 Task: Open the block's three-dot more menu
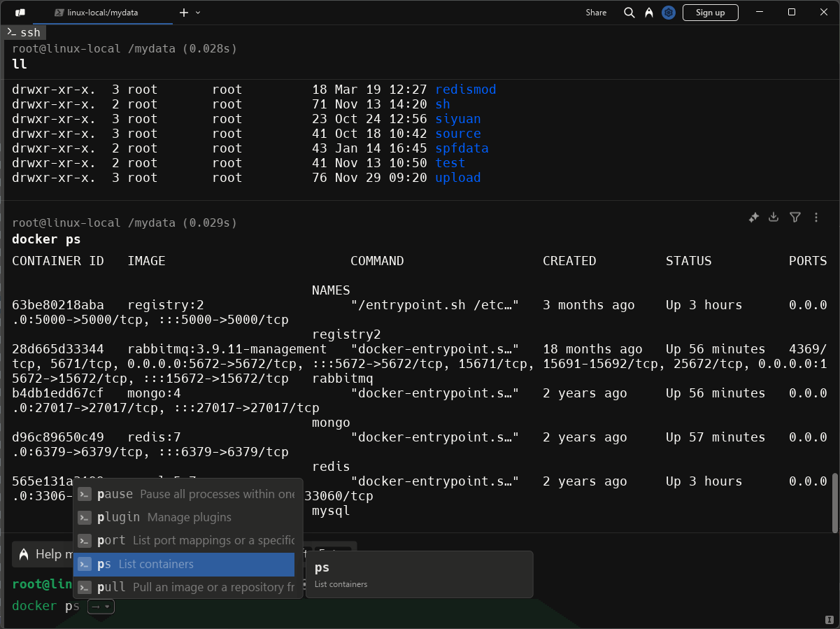(x=816, y=218)
